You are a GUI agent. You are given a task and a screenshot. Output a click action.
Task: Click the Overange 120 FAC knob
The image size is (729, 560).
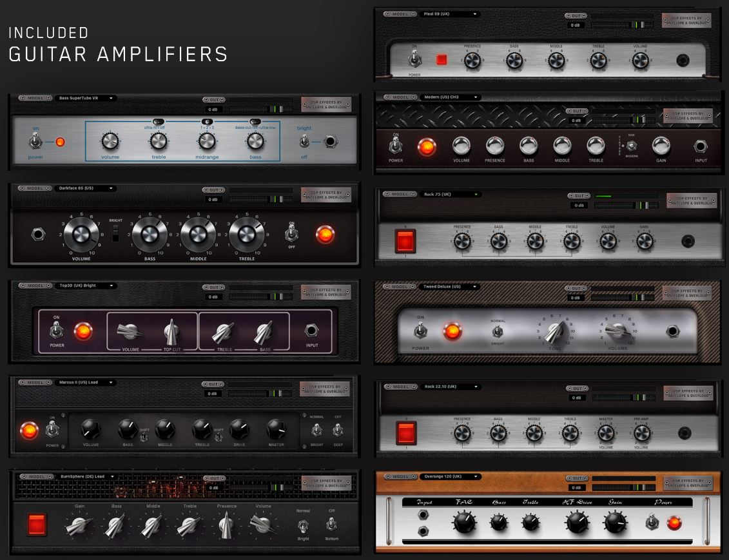click(464, 522)
